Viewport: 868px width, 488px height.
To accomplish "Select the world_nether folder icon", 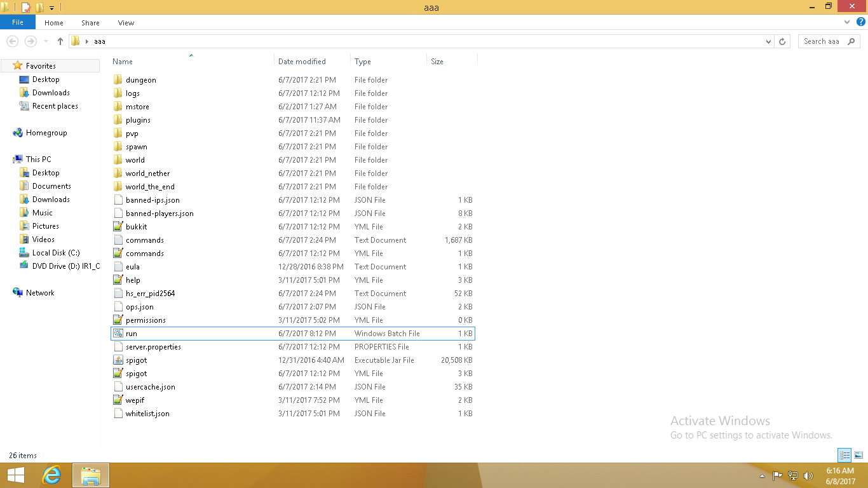I will point(118,173).
